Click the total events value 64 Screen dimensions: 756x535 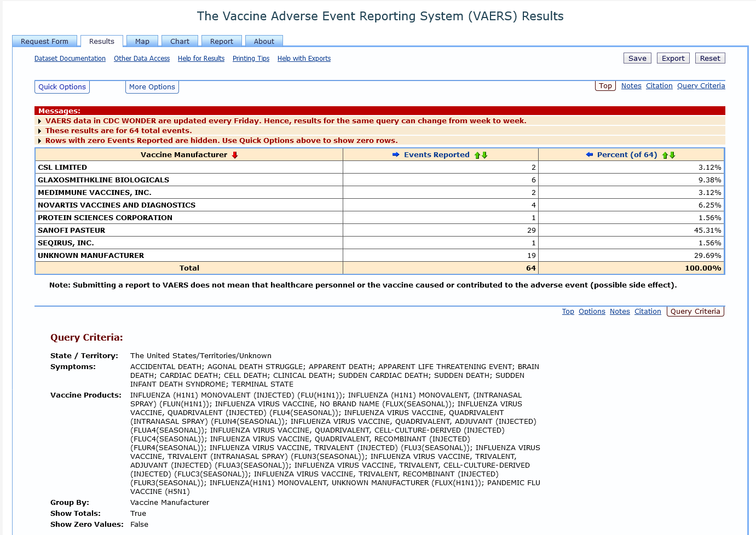(x=531, y=268)
